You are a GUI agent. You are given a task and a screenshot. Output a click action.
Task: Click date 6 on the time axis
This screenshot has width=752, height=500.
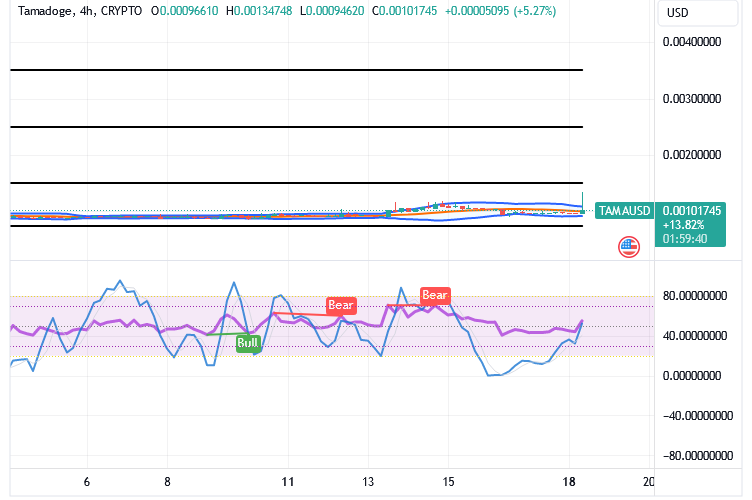coord(87,482)
